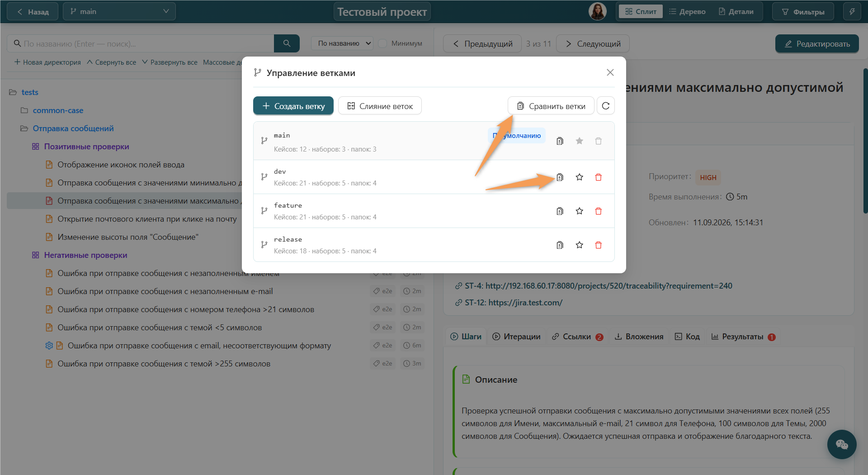Focus the test case search field
This screenshot has height=475, width=868.
[x=141, y=43]
